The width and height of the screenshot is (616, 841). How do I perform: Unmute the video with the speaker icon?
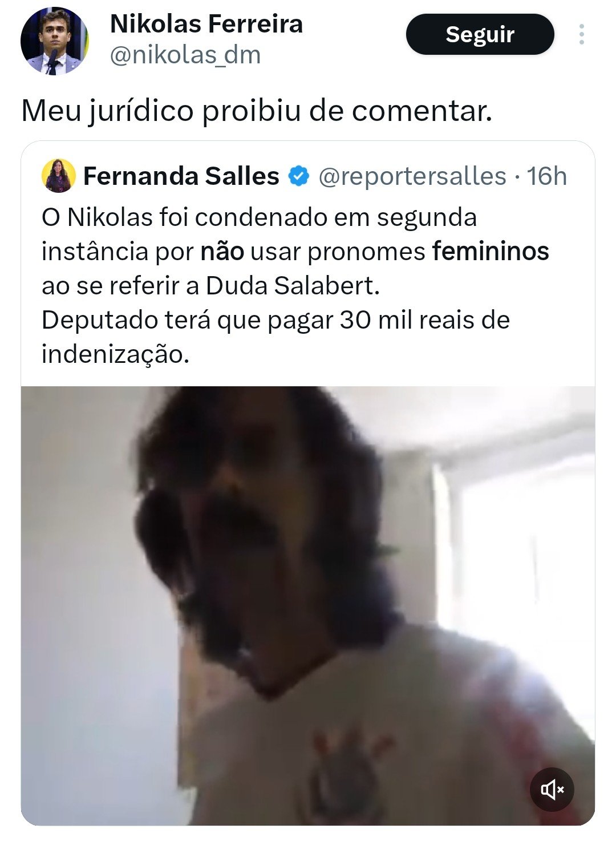click(x=552, y=790)
